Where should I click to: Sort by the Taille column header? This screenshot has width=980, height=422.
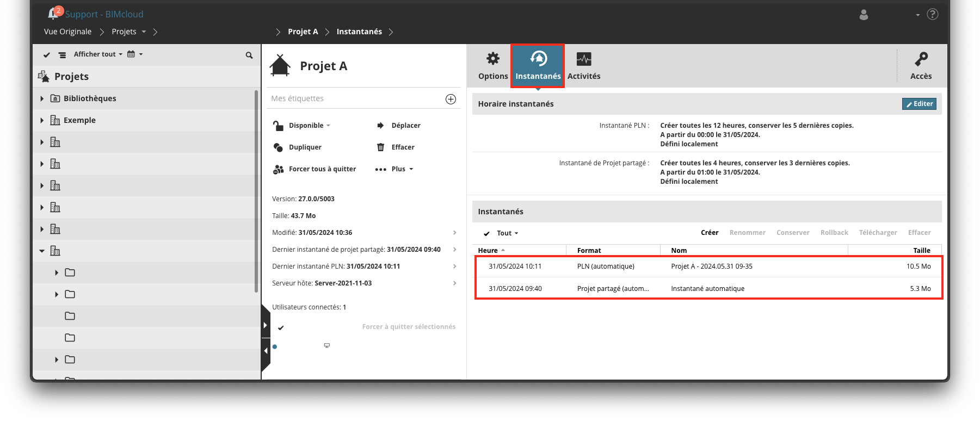pyautogui.click(x=895, y=251)
